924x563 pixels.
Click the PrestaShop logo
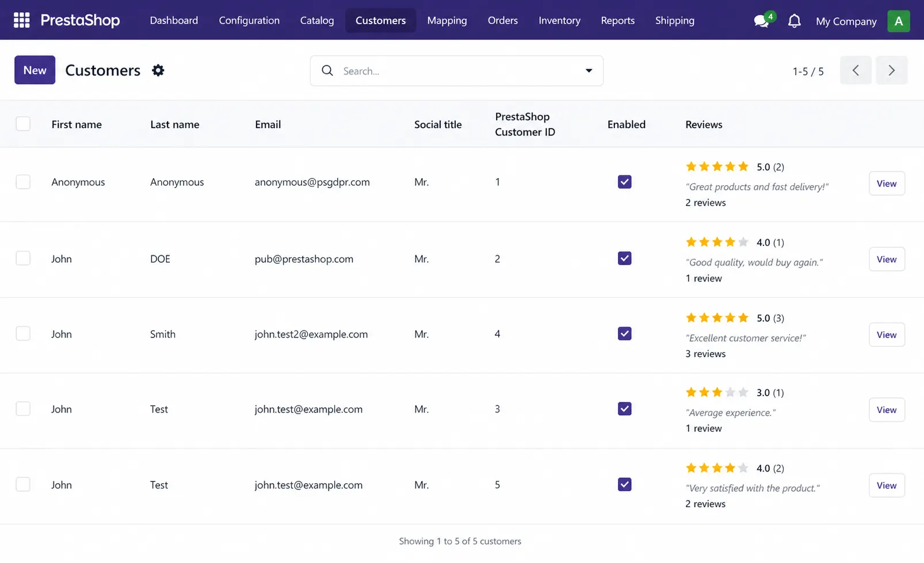tap(80, 20)
